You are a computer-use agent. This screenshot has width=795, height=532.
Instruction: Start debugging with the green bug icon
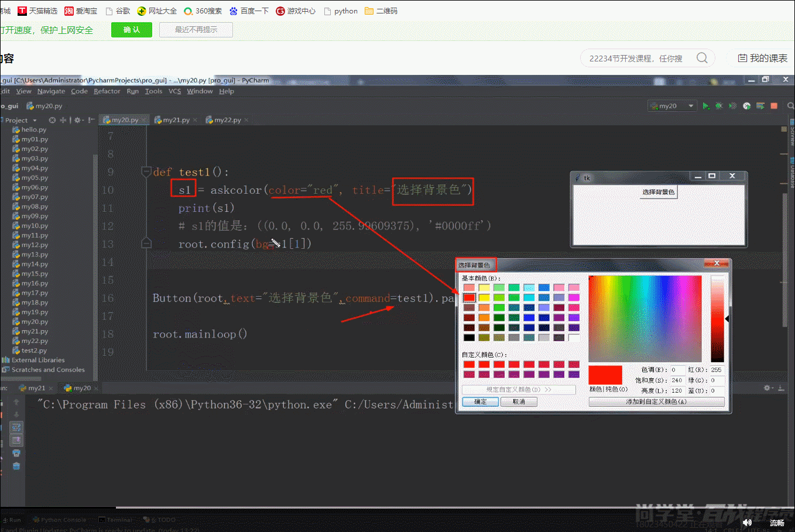(719, 106)
